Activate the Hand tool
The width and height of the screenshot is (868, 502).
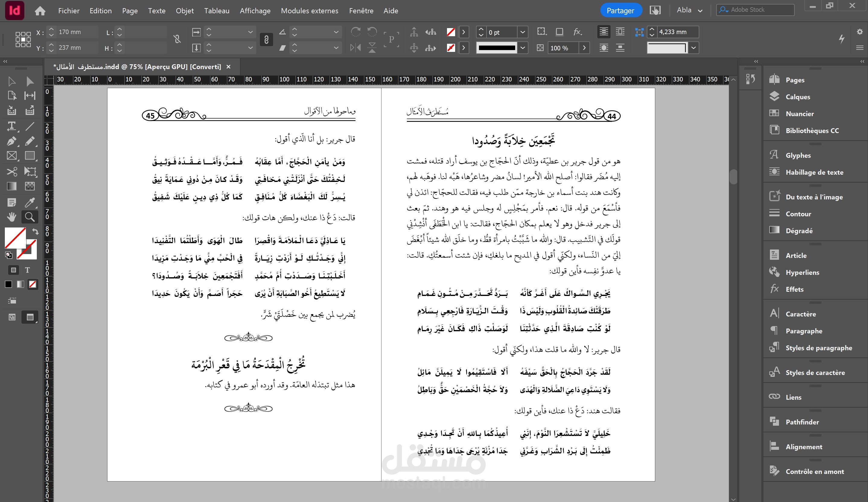12,217
